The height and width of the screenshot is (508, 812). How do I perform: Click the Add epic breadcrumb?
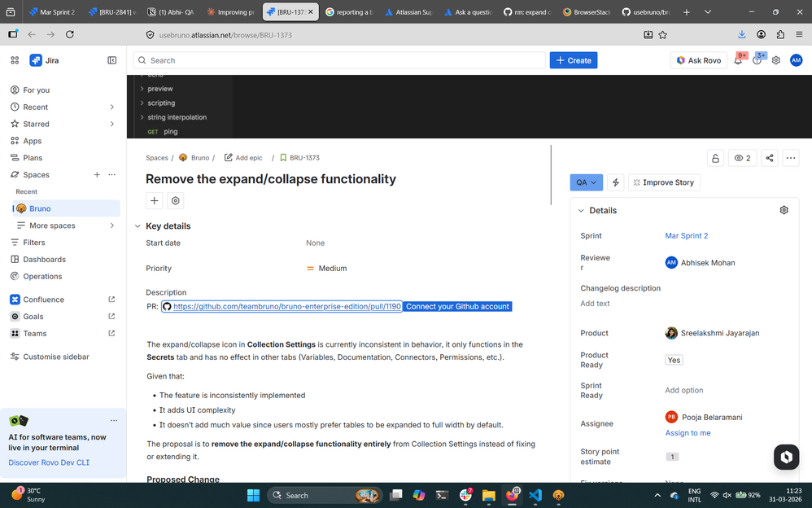click(243, 158)
